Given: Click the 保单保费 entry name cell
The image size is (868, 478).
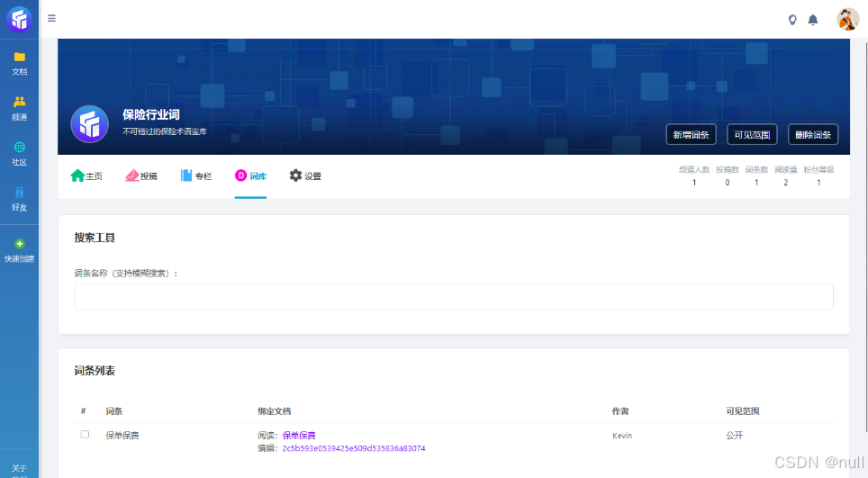Looking at the screenshot, I should (122, 436).
